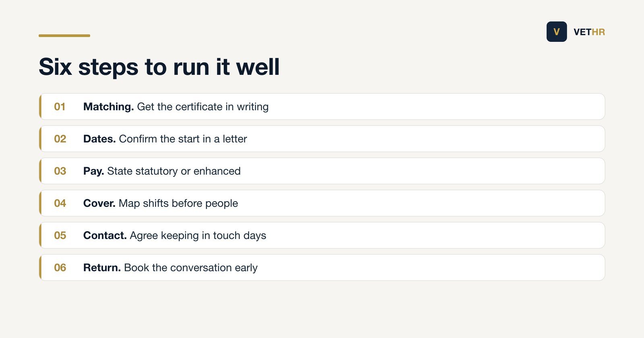Click the text Agree keeping in touch days
Viewport: 644px width, 338px height.
click(198, 236)
